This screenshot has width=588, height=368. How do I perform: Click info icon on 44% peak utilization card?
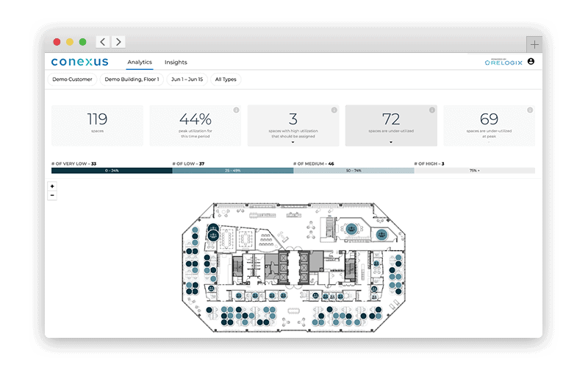(x=236, y=110)
